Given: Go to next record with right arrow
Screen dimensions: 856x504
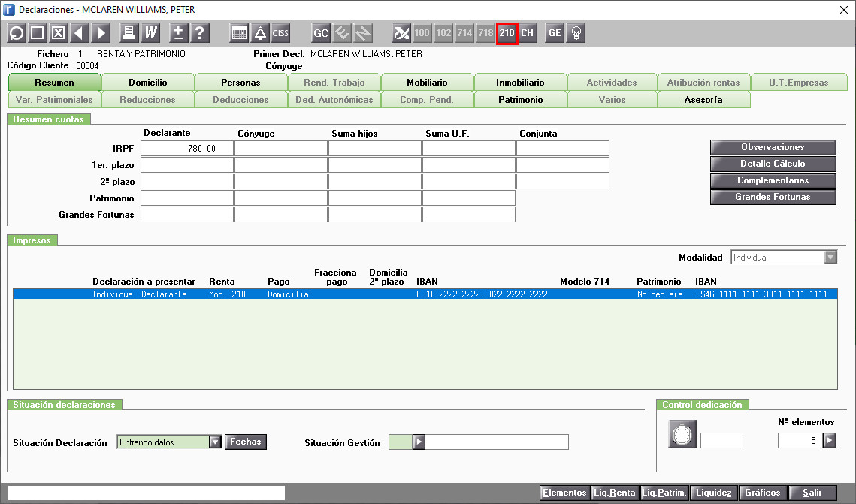Looking at the screenshot, I should (101, 33).
